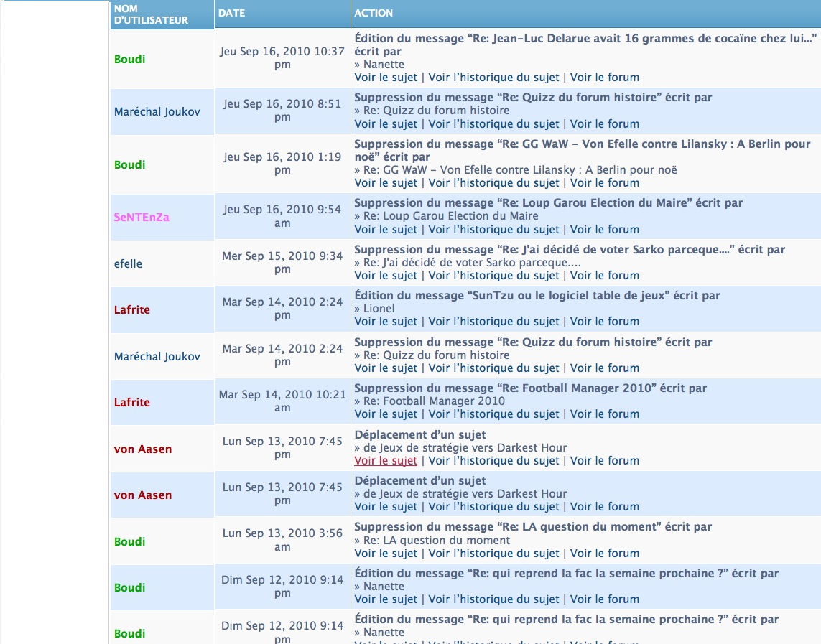Open Boudi's profile in LA question du moment row
This screenshot has width=821, height=644.
tap(129, 541)
